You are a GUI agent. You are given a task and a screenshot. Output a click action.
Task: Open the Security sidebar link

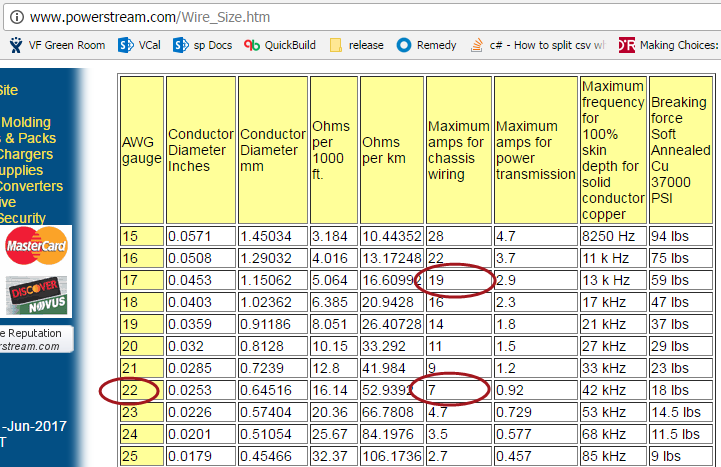(26, 218)
